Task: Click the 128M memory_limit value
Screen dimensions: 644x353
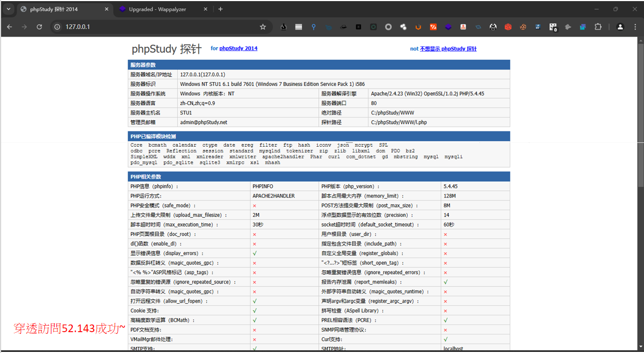Action: [450, 196]
